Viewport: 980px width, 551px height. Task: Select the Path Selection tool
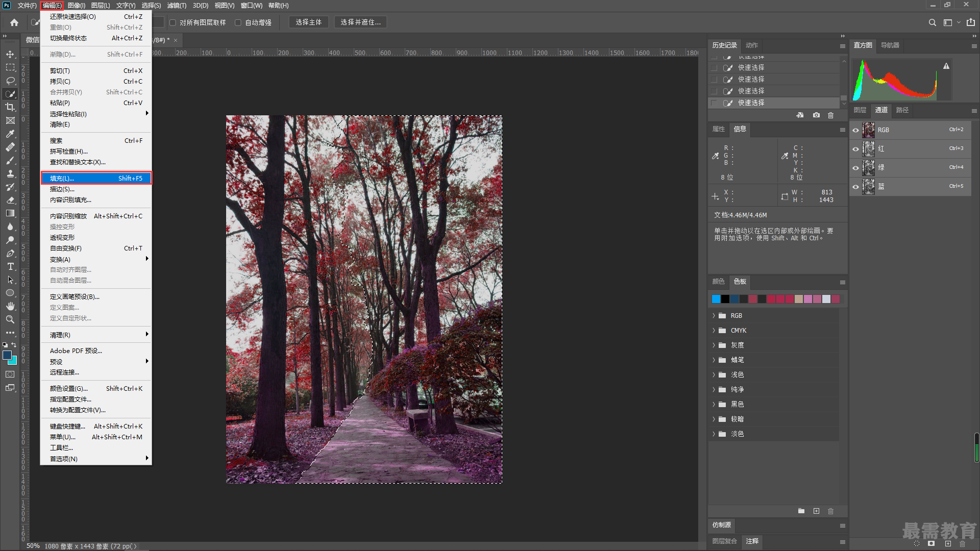10,280
